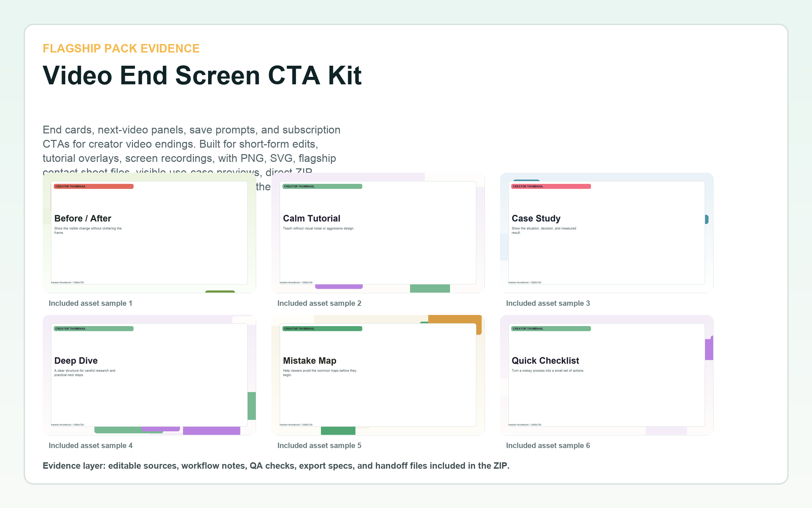Screen dimensions: 812x508
Task: Open the Before / After thumbnail preview
Action: pos(149,233)
